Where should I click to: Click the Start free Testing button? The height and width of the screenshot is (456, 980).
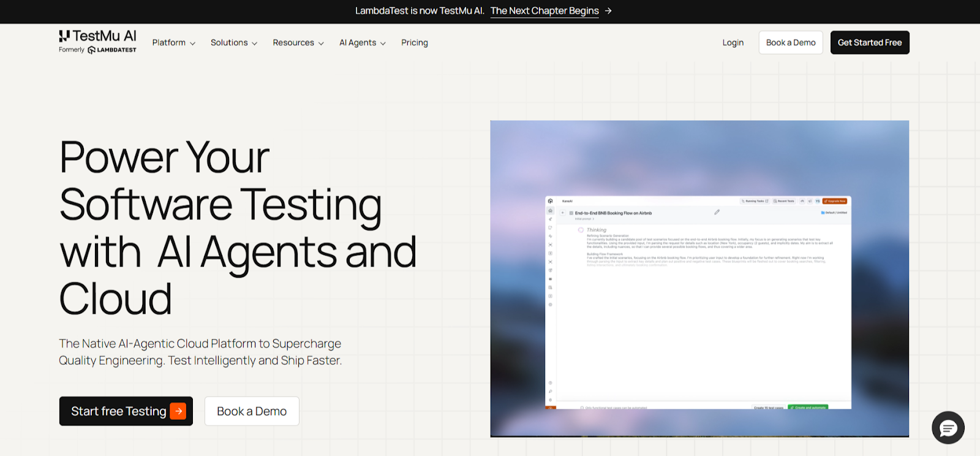[x=126, y=411]
